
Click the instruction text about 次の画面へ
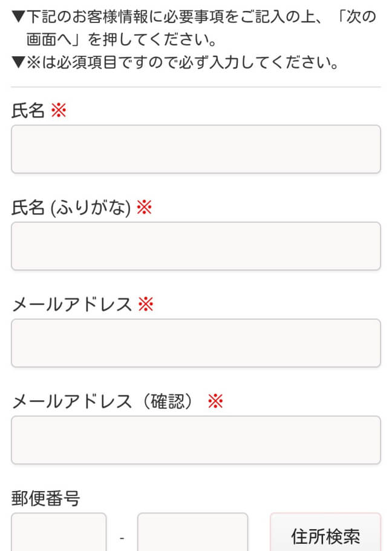point(195,27)
